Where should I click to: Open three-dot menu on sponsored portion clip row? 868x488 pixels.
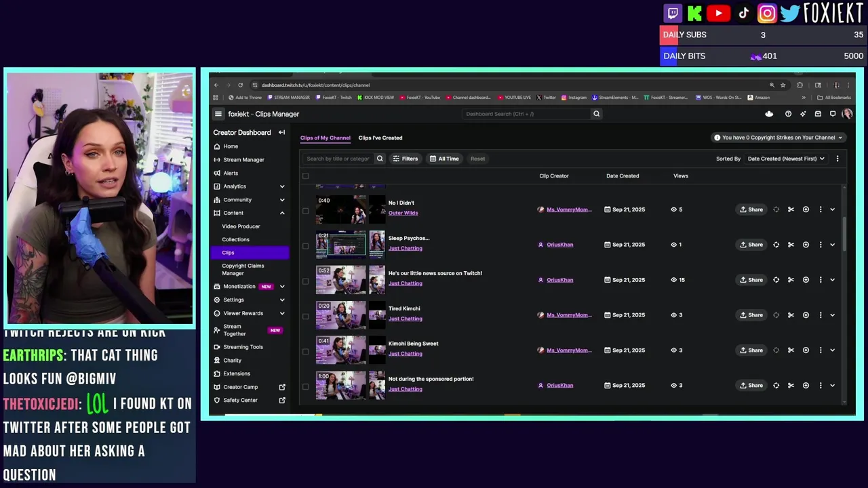point(821,386)
